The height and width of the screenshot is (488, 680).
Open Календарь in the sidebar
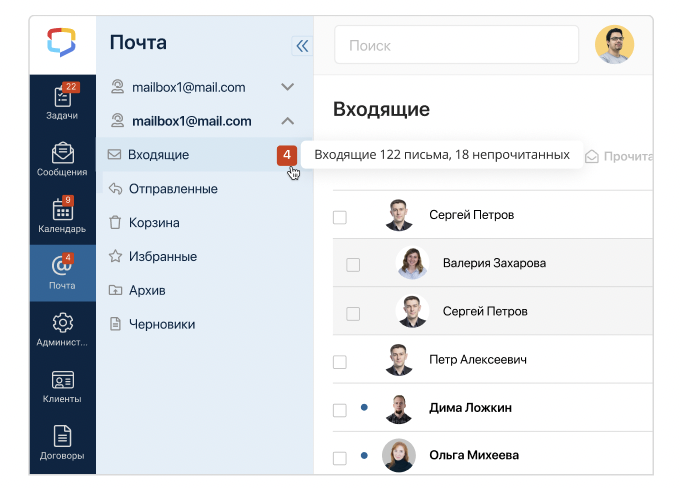[62, 216]
